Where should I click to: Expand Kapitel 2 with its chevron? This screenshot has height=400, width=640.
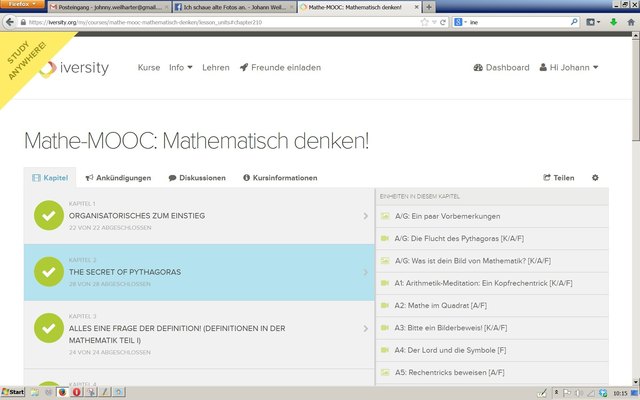click(366, 272)
